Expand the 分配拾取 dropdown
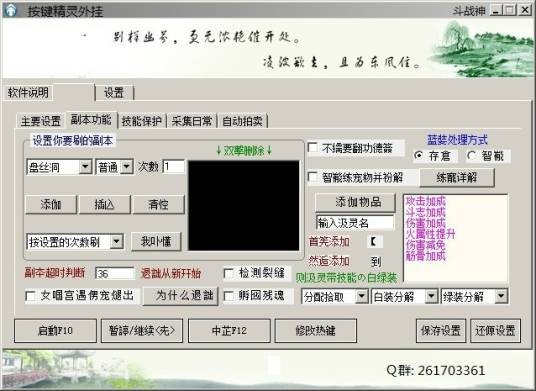536x391 pixels. pos(361,296)
